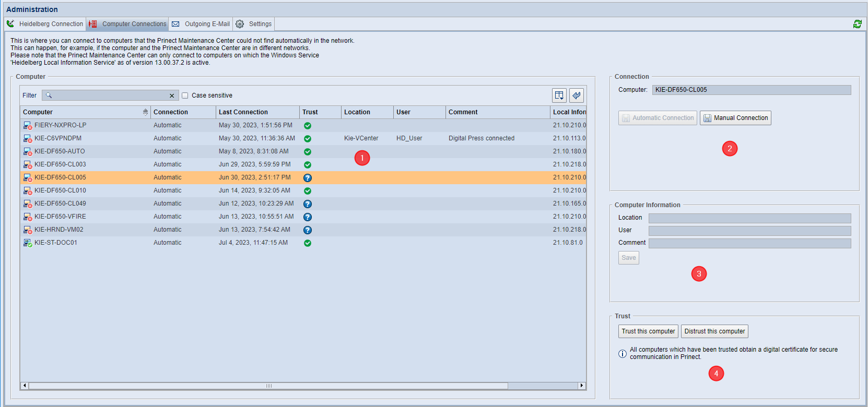Clear the filter with the X icon

coord(172,95)
